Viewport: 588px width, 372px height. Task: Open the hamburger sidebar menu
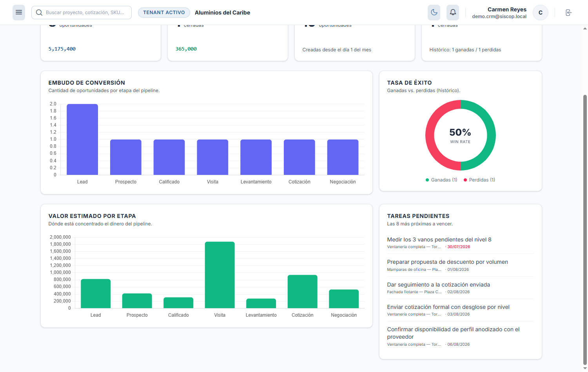tap(19, 13)
